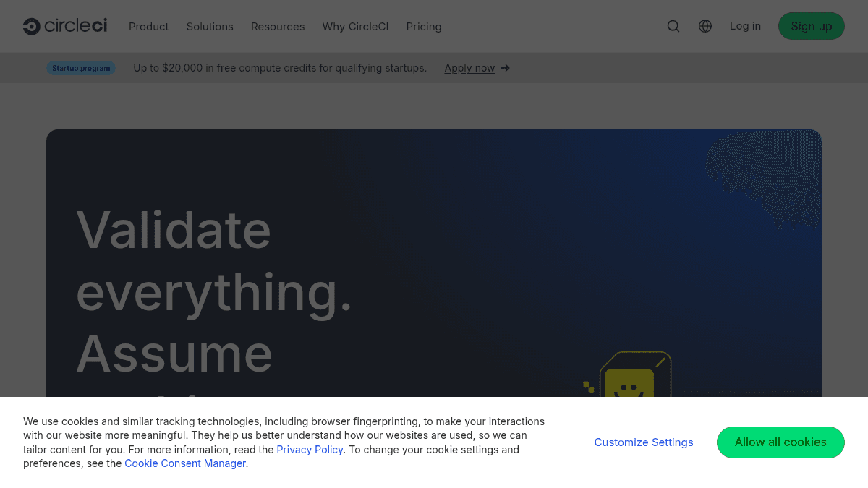
Task: Click the Startup program badge
Action: (x=81, y=68)
